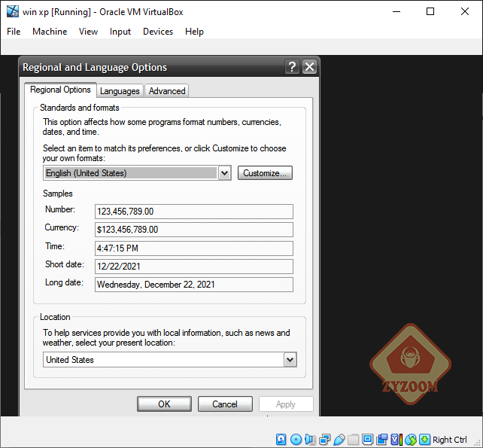
Task: Click the hard disk activity icon
Action: [281, 440]
